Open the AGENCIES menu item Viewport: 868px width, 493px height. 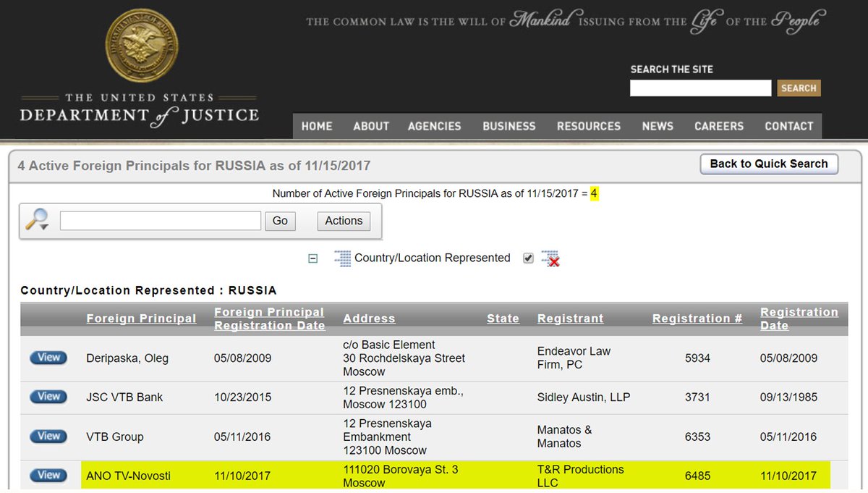click(434, 126)
